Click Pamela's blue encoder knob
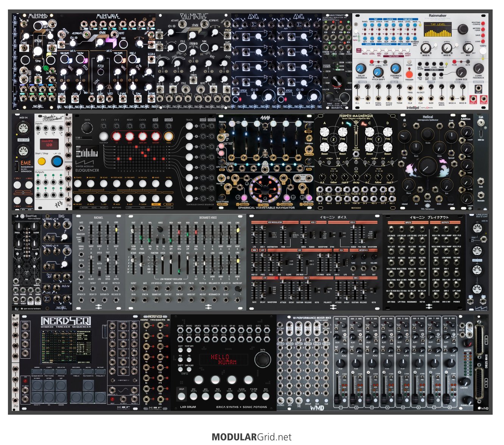This screenshot has height=445, width=504. coord(57,162)
